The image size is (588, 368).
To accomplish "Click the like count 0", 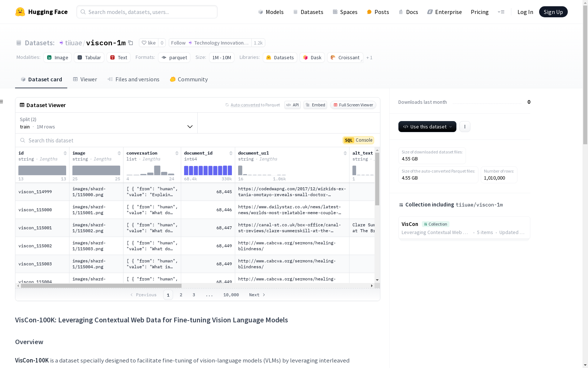I will tap(162, 43).
